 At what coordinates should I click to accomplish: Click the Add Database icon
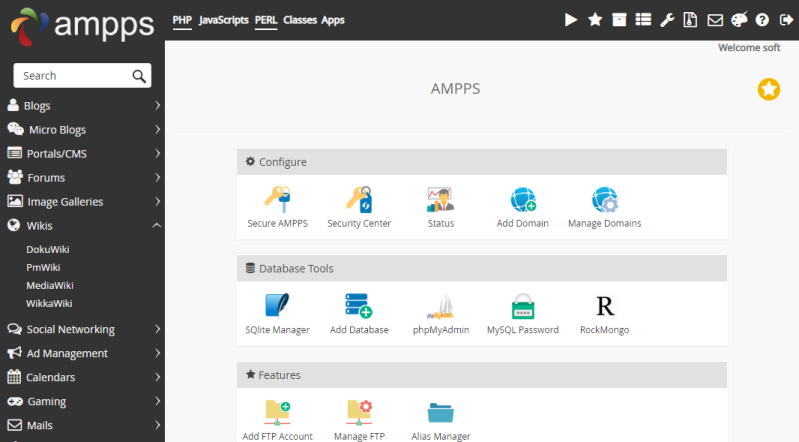(x=359, y=307)
